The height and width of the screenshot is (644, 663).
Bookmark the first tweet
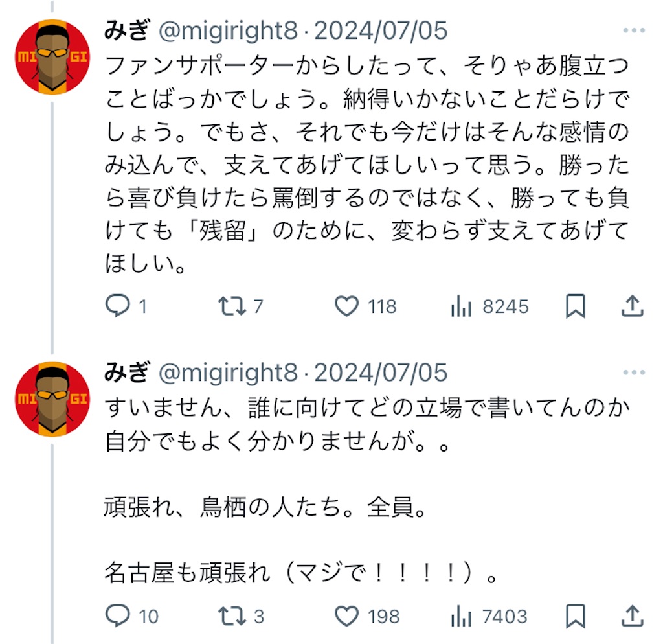click(x=576, y=306)
